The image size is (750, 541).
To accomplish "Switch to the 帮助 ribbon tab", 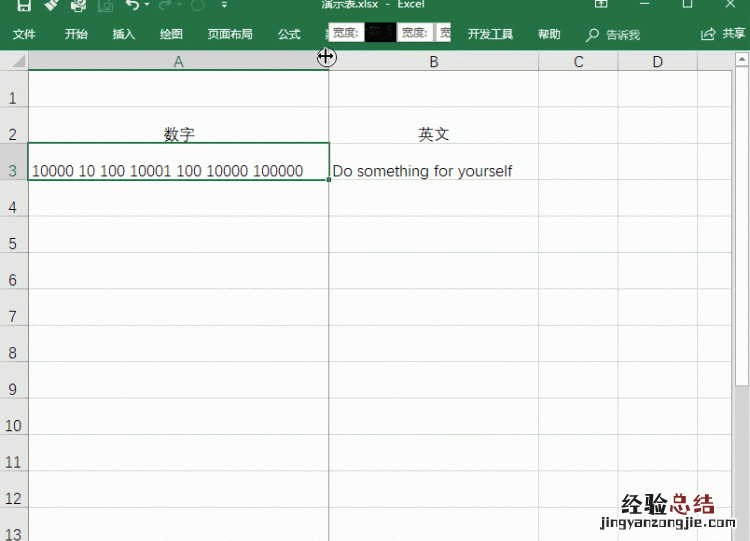I will [549, 34].
